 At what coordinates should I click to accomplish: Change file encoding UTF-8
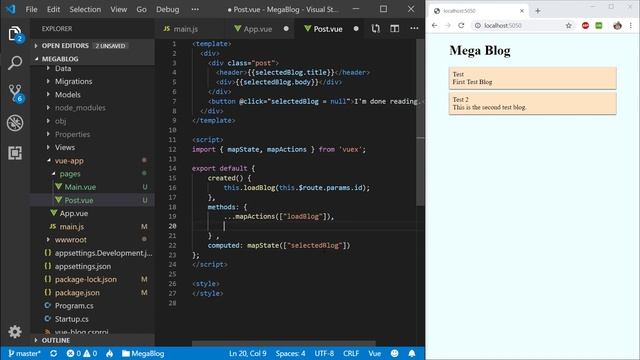(324, 353)
